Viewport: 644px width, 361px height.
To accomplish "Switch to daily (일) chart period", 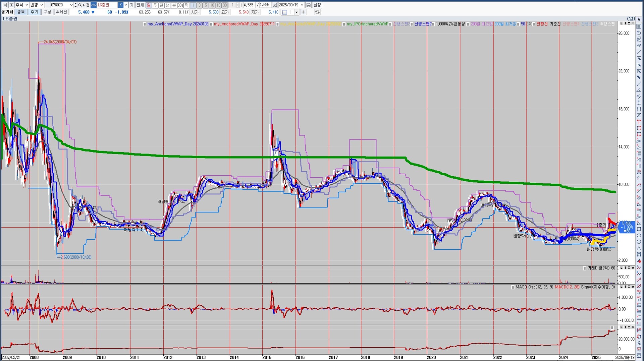I will click(149, 5).
